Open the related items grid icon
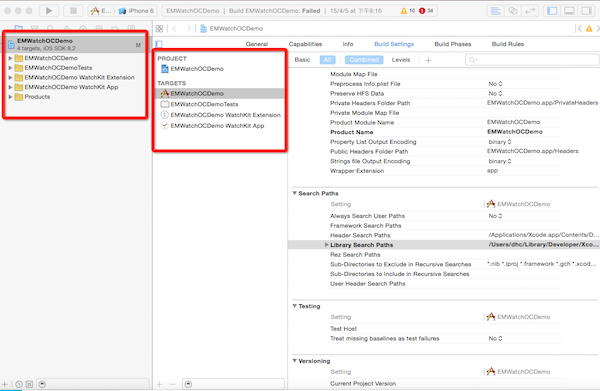The width and height of the screenshot is (600, 391). coord(160,28)
